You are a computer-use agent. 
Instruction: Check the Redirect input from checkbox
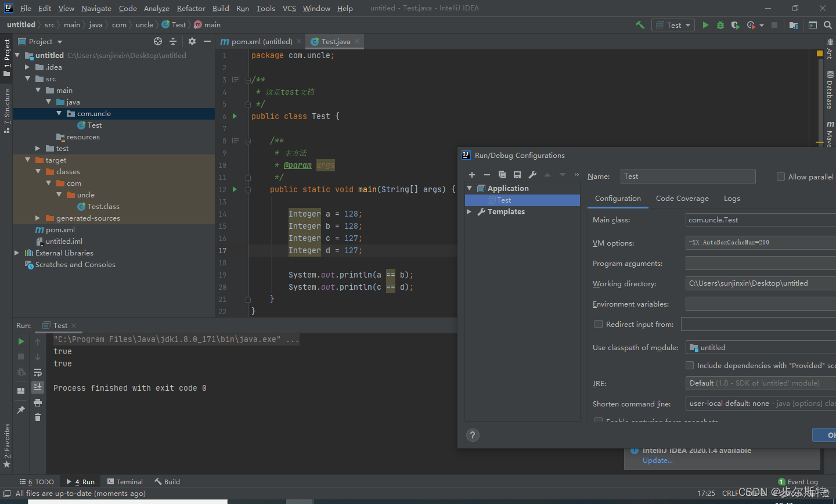pyautogui.click(x=599, y=324)
